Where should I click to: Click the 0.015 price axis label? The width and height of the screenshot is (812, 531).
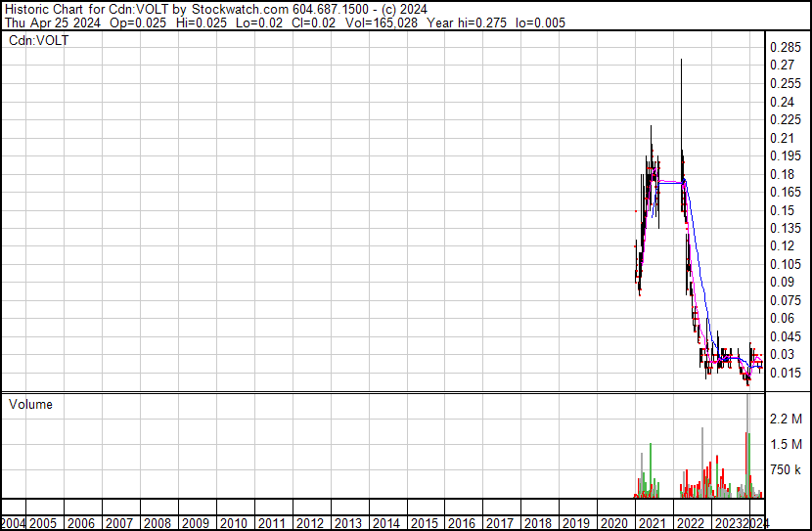click(x=785, y=373)
